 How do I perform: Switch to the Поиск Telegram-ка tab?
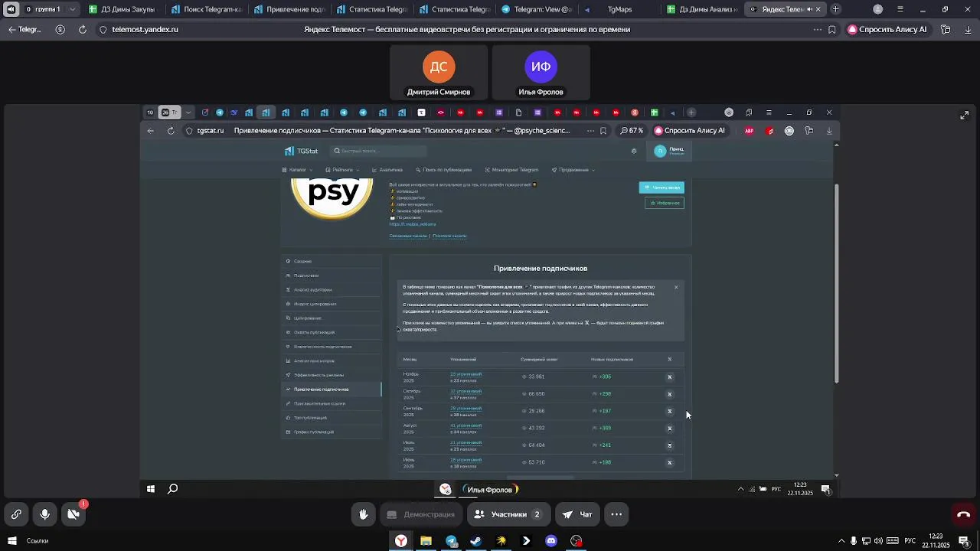tap(205, 9)
